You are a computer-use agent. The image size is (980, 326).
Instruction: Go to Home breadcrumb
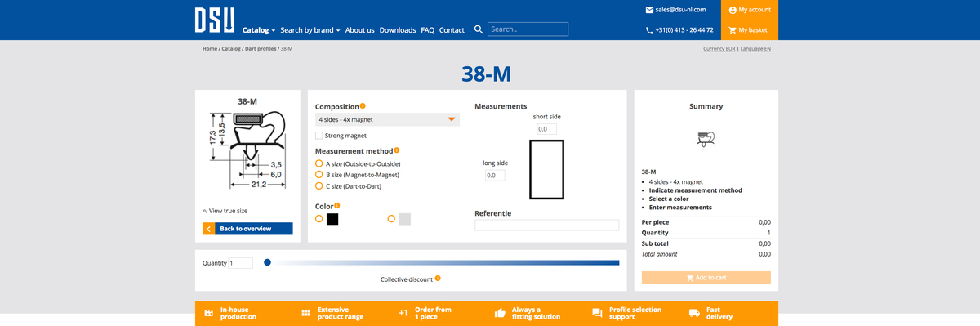(210, 49)
